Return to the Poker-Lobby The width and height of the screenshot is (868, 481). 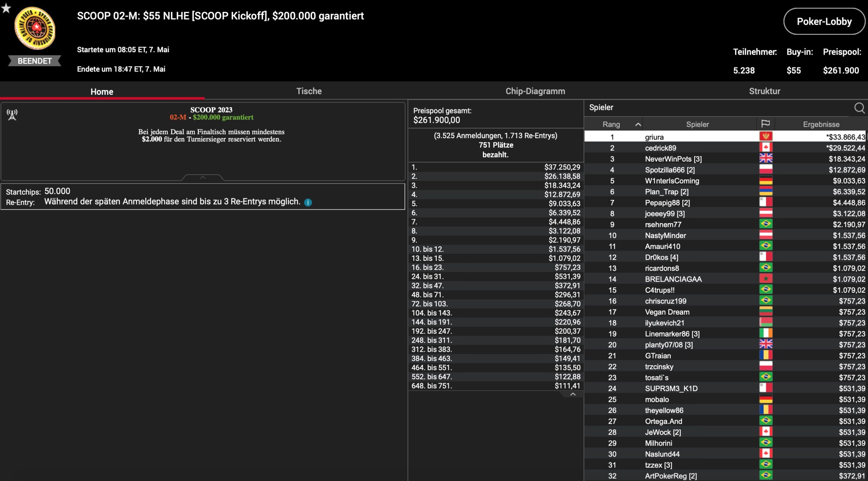(824, 21)
